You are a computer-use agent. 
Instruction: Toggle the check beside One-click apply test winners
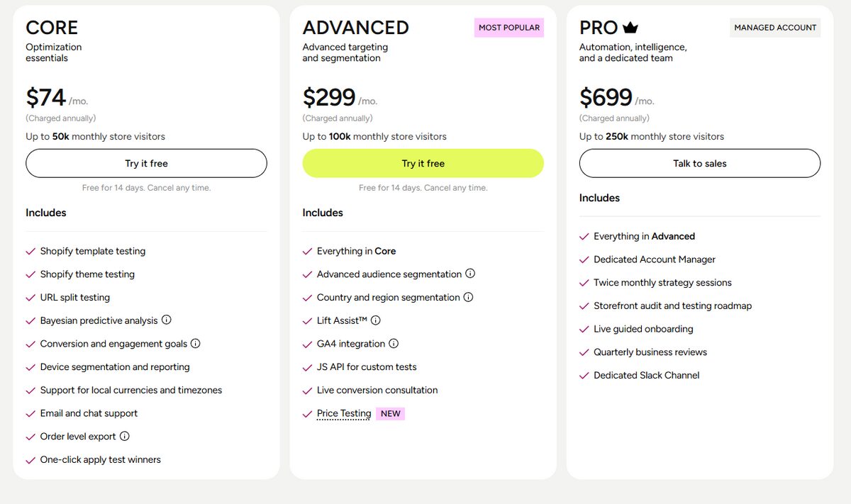coord(30,459)
